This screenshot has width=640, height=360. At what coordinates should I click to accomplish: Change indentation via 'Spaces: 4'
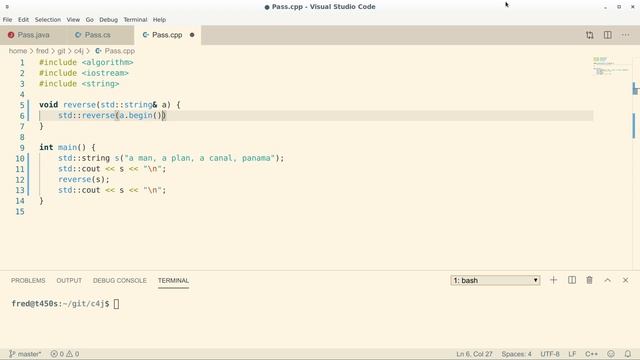(x=516, y=354)
